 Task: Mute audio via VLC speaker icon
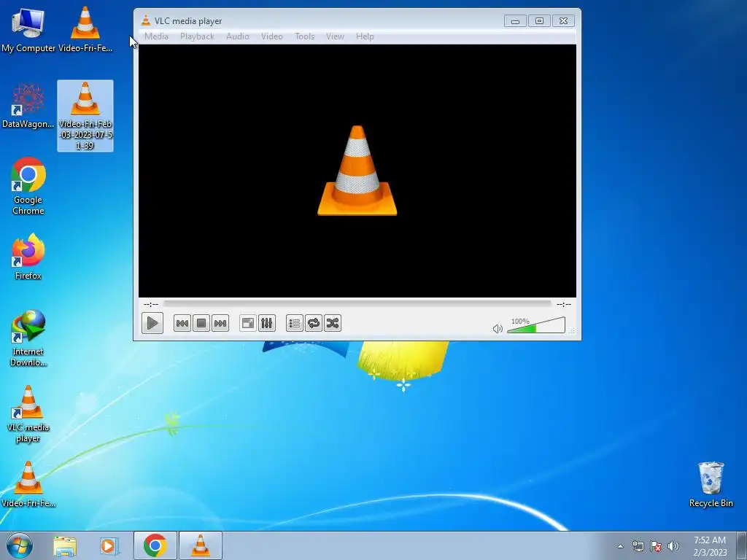point(498,329)
